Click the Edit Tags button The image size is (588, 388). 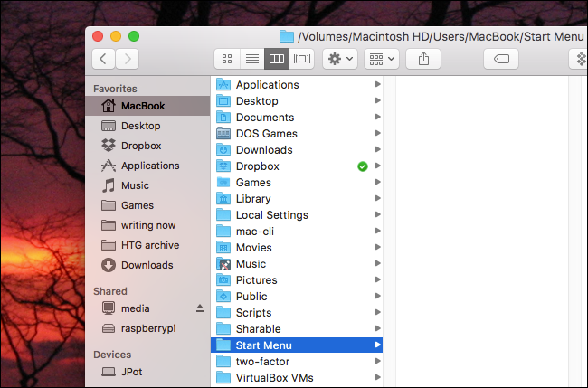coord(501,59)
